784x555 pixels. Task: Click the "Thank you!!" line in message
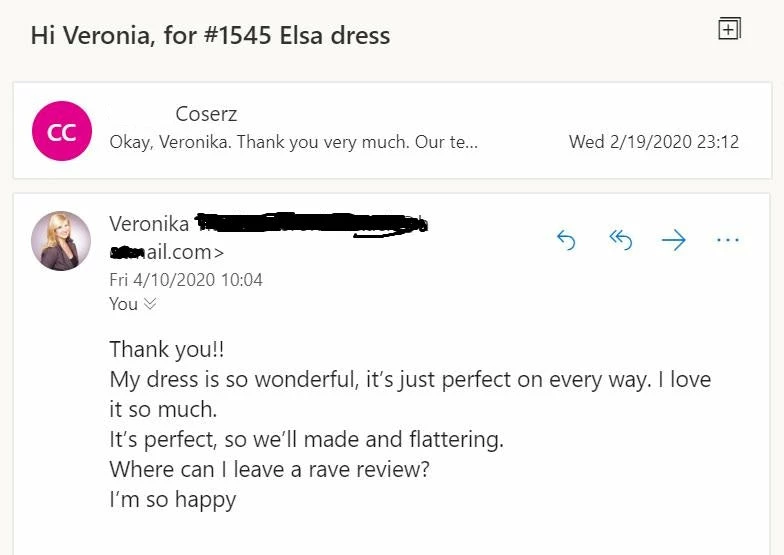pos(168,350)
